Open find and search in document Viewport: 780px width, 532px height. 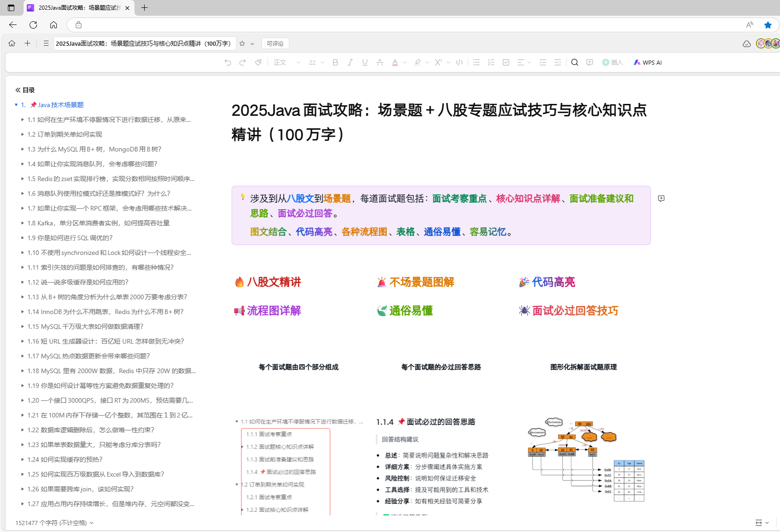(x=575, y=62)
